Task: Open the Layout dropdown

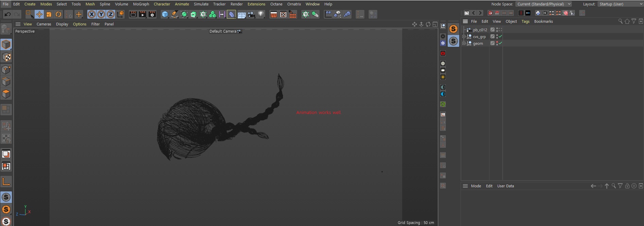Action: [620, 4]
